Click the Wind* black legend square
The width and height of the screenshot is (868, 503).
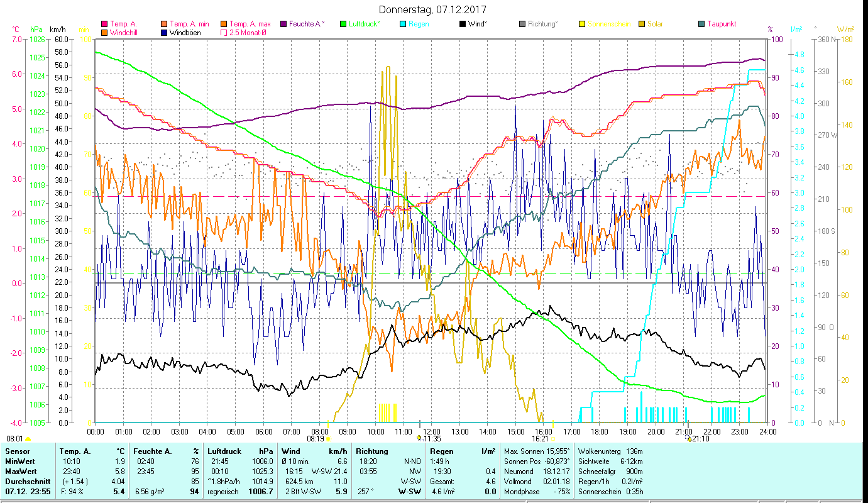pyautogui.click(x=462, y=24)
